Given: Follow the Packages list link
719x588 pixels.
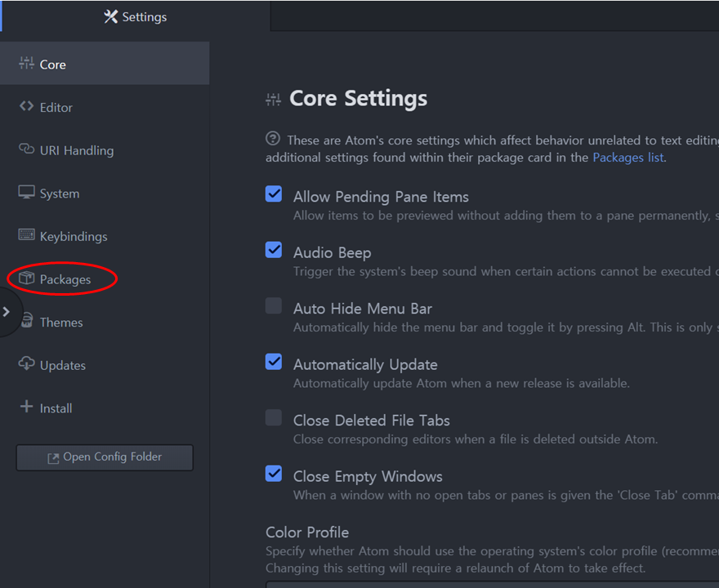Looking at the screenshot, I should [x=627, y=158].
